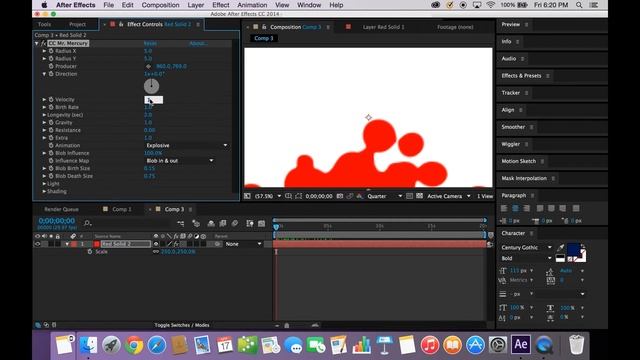This screenshot has height=360, width=640.
Task: Open the Parent dropdown showing None
Action: (x=243, y=244)
